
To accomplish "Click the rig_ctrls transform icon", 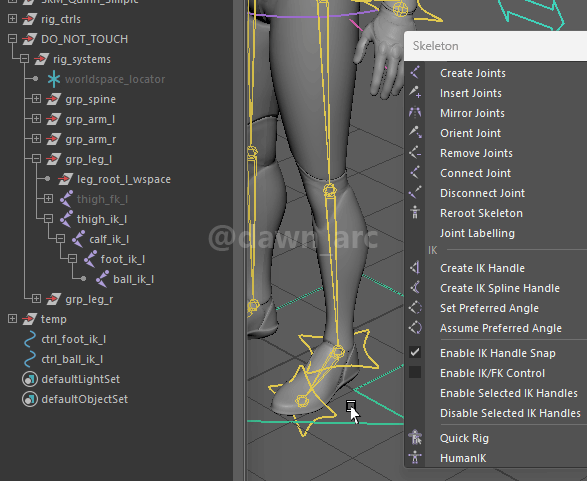I will [x=30, y=19].
